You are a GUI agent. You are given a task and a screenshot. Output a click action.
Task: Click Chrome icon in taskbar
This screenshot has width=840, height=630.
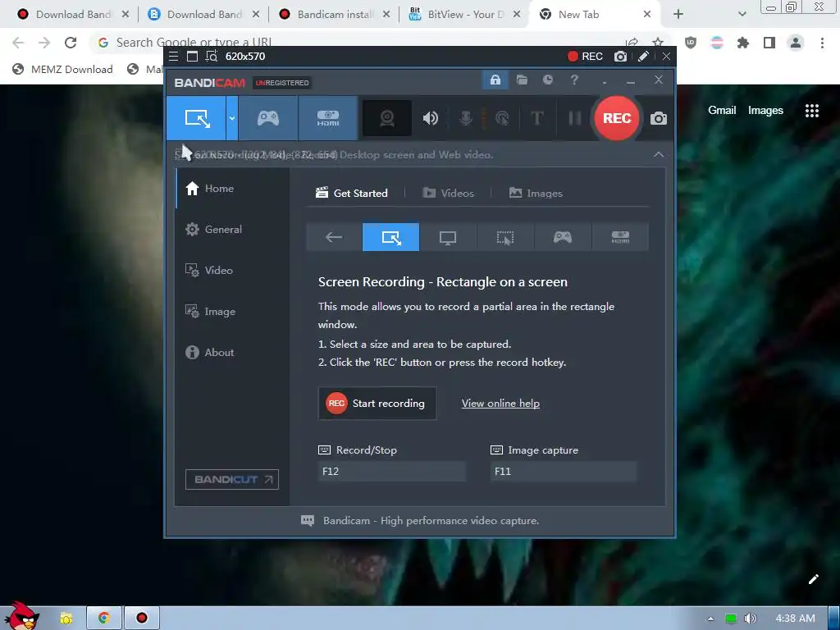tap(104, 618)
